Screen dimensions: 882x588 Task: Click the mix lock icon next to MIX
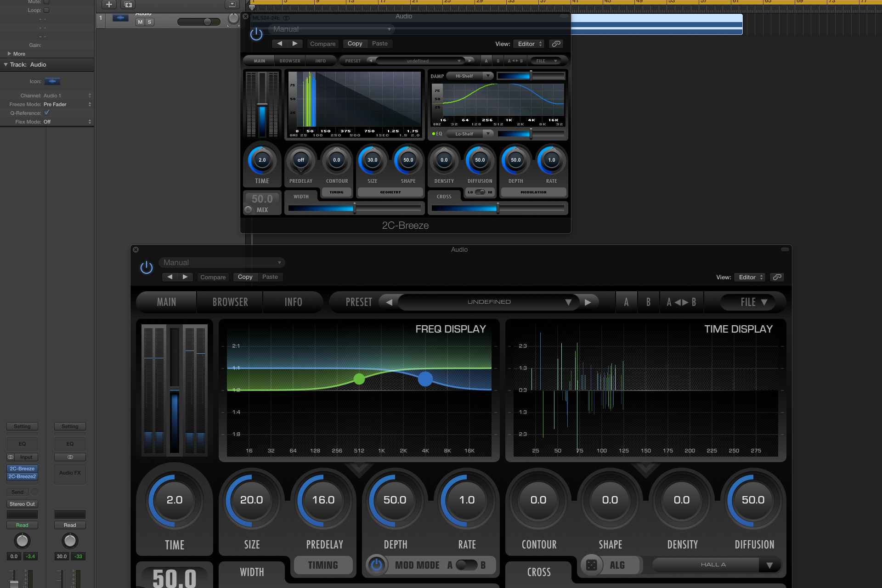(x=248, y=210)
